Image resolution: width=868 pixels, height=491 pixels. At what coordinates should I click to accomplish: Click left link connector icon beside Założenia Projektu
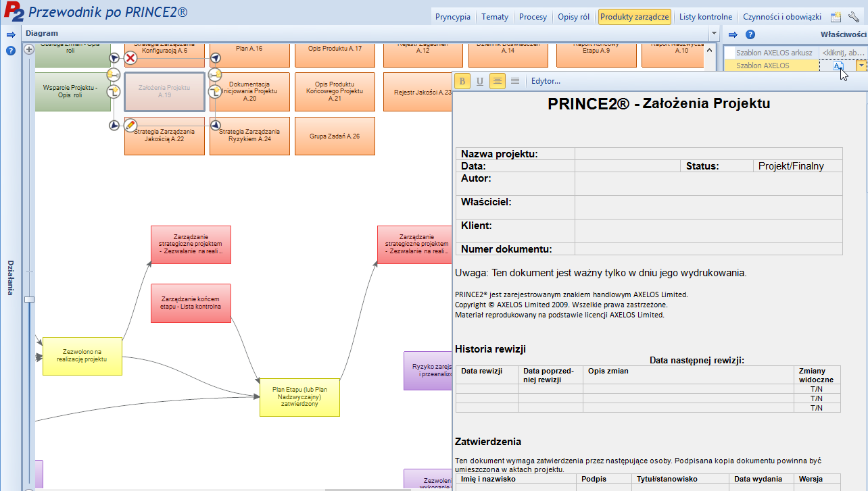pyautogui.click(x=114, y=74)
